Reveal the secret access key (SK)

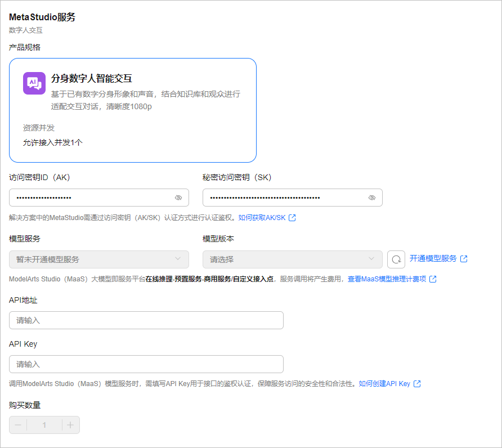point(371,198)
